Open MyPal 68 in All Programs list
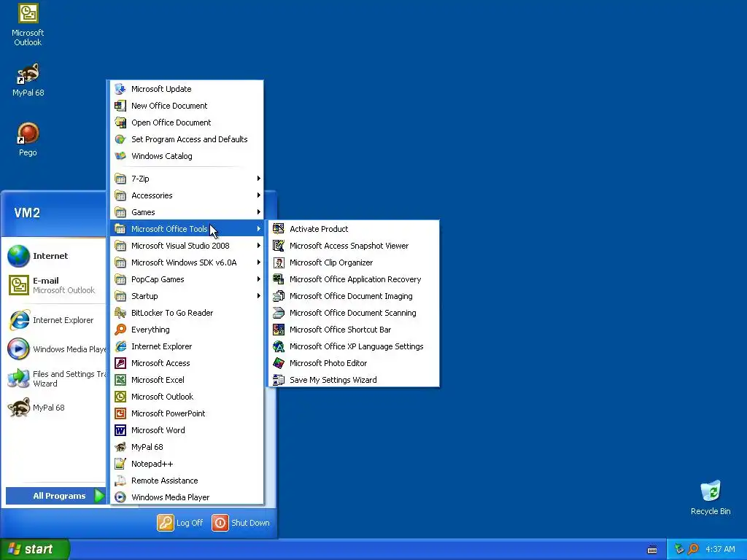The width and height of the screenshot is (747, 560). 187,447
